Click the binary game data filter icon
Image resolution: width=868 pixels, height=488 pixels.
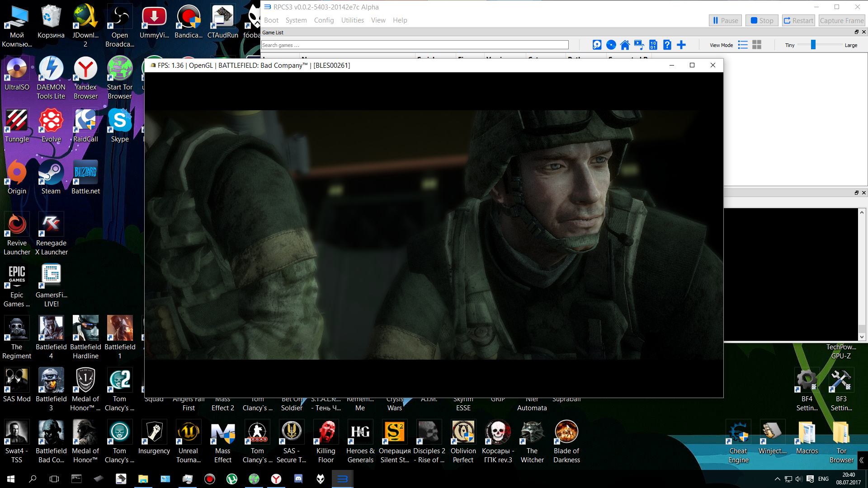(653, 45)
